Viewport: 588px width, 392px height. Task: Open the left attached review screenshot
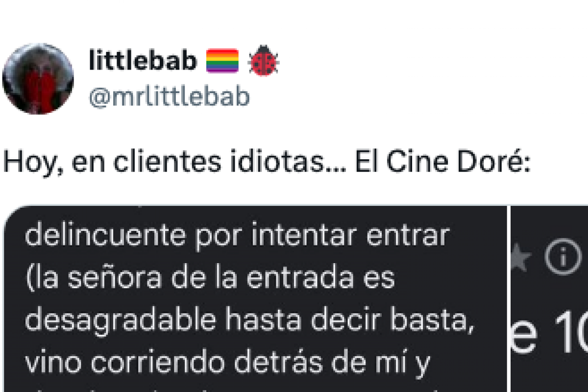pos(255,299)
